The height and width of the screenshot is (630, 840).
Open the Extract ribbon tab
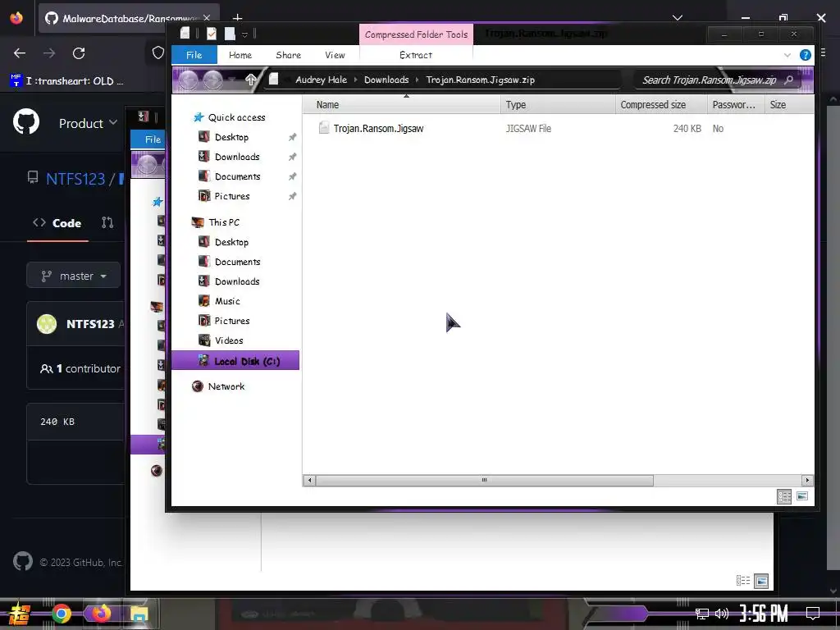click(x=416, y=55)
